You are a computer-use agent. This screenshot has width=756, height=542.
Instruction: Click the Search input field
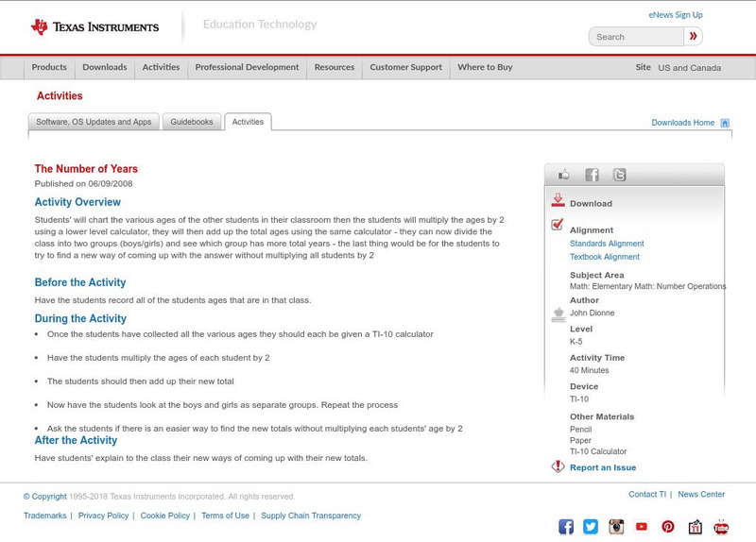636,37
